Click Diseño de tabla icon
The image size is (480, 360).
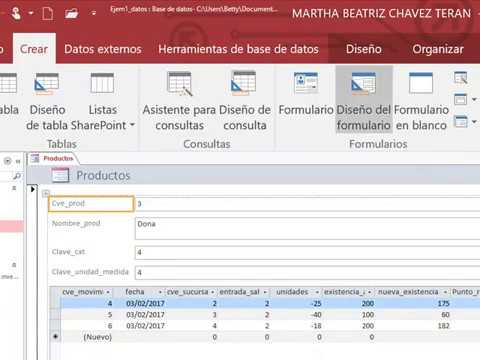(47, 84)
